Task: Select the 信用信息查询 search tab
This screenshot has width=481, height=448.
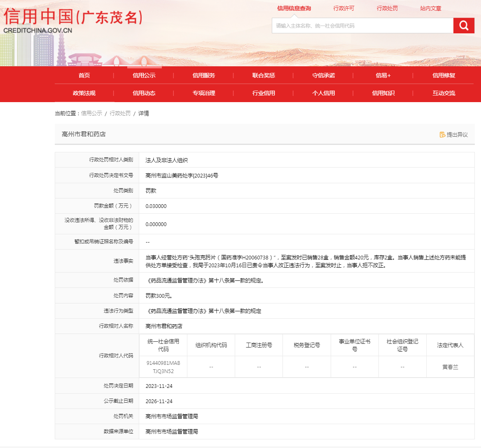Action: point(294,8)
